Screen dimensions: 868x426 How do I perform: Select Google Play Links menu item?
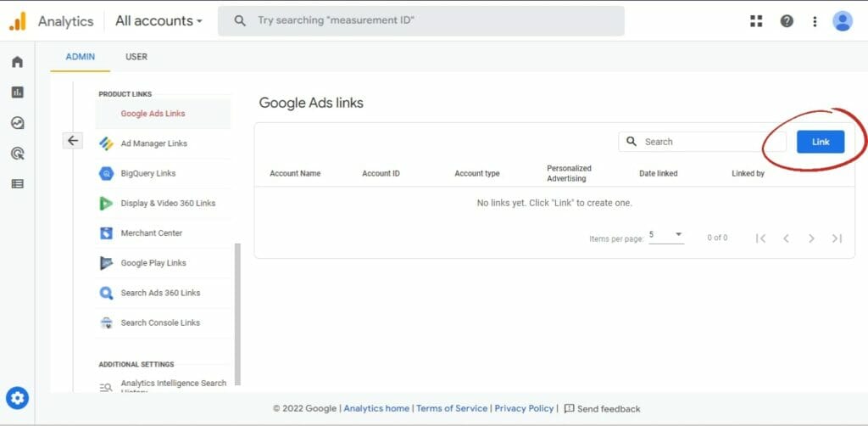click(x=163, y=263)
